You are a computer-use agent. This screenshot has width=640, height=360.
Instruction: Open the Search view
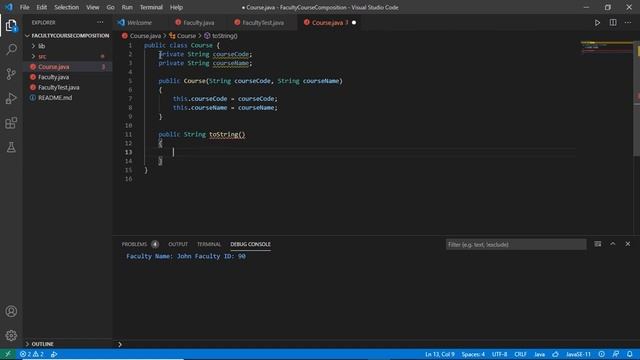[11, 49]
